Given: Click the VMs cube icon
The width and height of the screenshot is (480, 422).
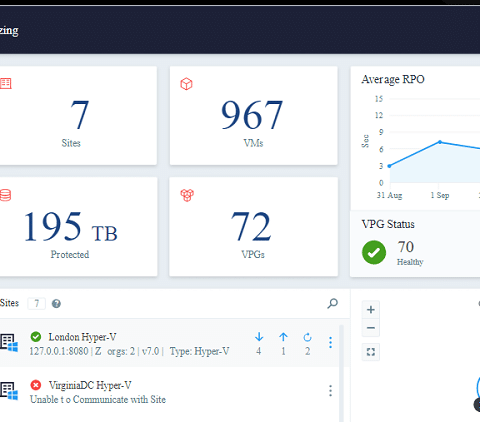Looking at the screenshot, I should (x=186, y=84).
